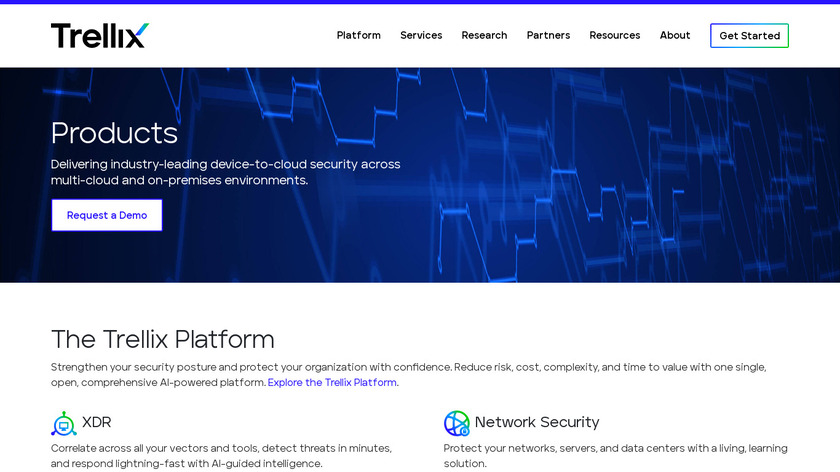Click the Network Security globe icon
840x472 pixels.
click(x=456, y=423)
